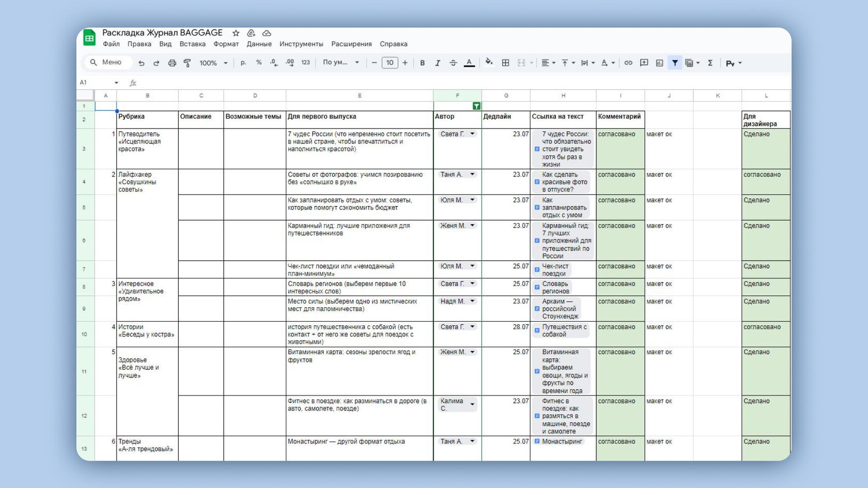Screen dimensions: 868x488
Task: Insert a link with the chain icon
Action: (x=628, y=63)
